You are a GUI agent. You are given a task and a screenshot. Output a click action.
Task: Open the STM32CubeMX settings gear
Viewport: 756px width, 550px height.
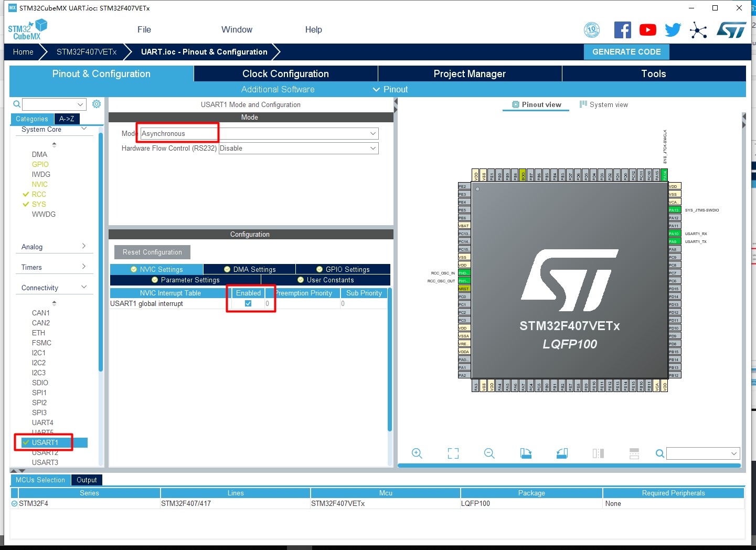(x=96, y=104)
